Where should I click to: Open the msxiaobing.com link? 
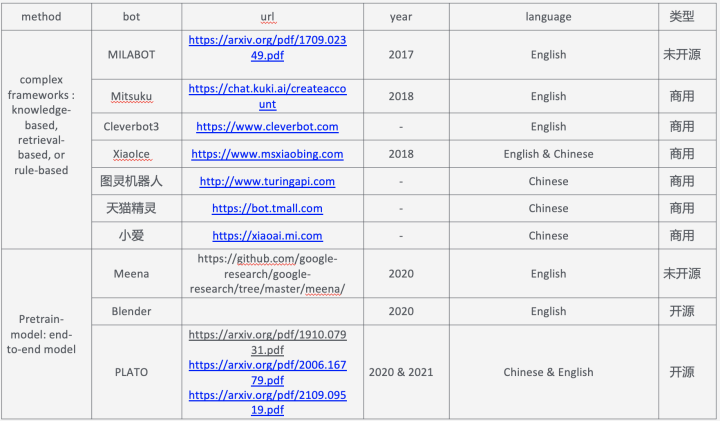267,154
